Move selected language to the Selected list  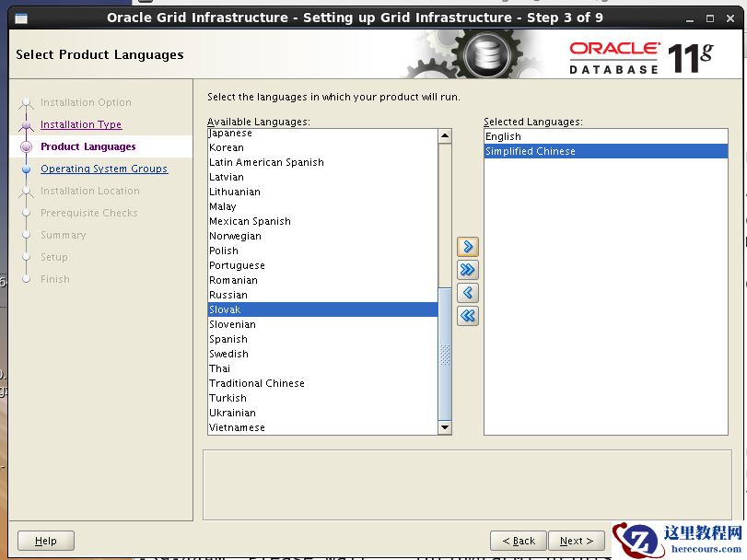[x=467, y=247]
